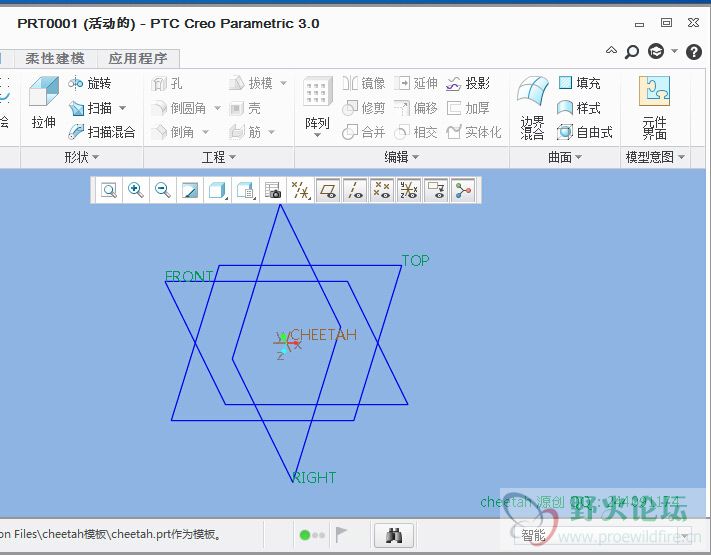Toggle datum display filters icon
Image resolution: width=711 pixels, height=555 pixels.
[x=301, y=190]
